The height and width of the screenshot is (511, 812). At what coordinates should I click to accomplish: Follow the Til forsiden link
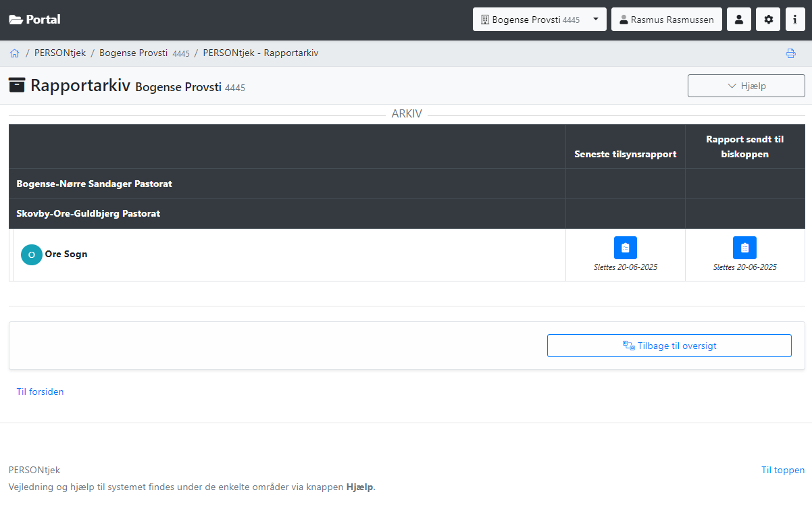41,392
